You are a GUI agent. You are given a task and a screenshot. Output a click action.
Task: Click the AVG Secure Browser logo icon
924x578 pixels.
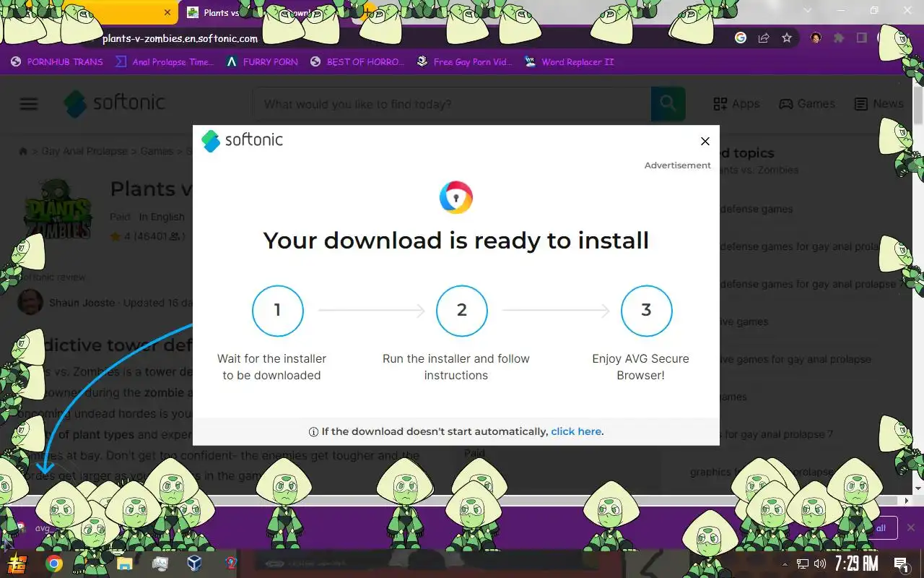coord(456,197)
